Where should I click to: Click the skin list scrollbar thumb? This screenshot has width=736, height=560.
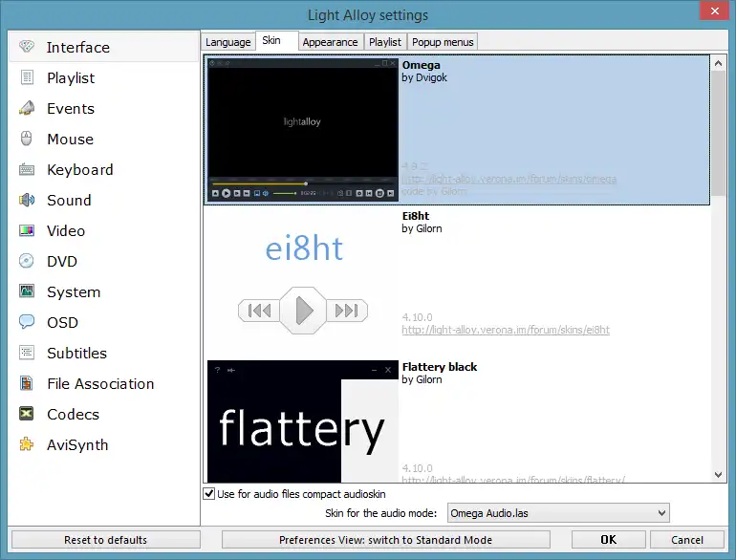pos(718,133)
